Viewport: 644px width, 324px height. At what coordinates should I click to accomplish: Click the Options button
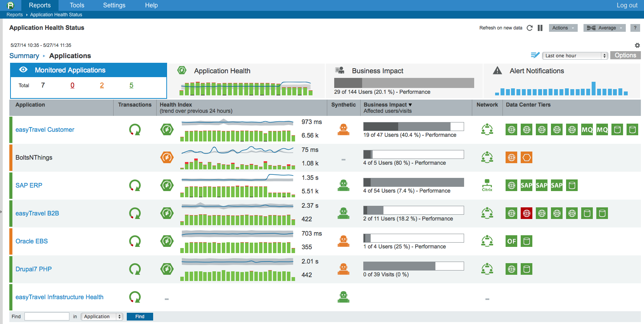click(x=625, y=55)
